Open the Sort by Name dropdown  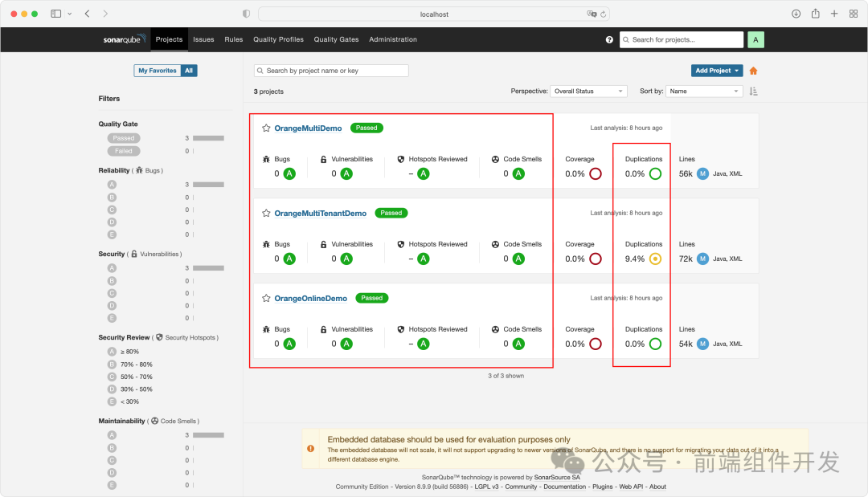[x=703, y=92]
